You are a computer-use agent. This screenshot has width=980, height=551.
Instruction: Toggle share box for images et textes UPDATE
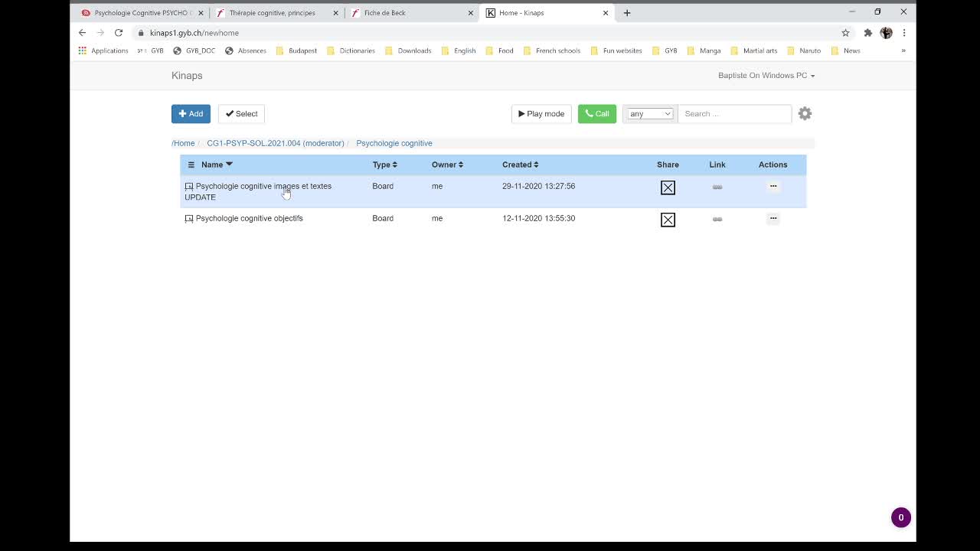pos(668,187)
